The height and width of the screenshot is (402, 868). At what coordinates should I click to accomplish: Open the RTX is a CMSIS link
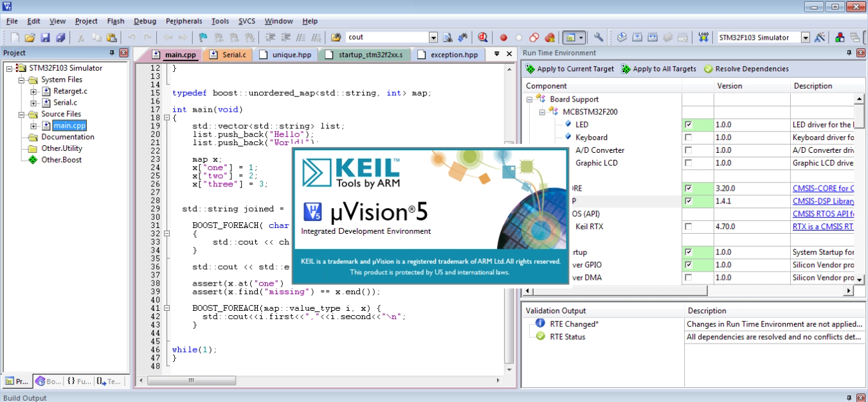coord(823,227)
